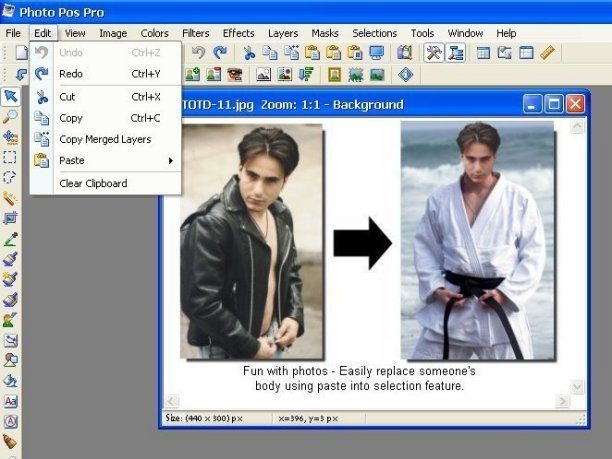The image size is (612, 459).
Task: Close the TOTD-11.jpg image window
Action: click(575, 104)
